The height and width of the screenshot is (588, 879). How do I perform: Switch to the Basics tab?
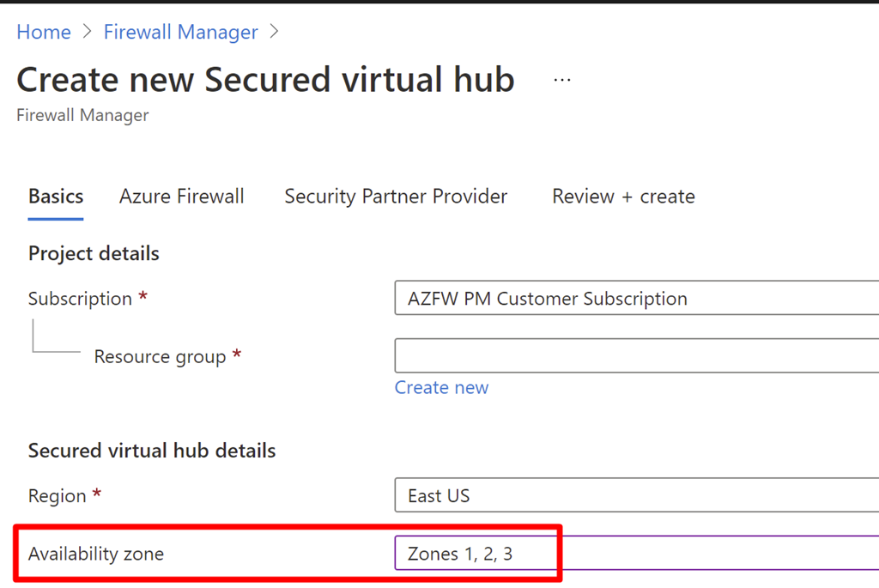56,197
